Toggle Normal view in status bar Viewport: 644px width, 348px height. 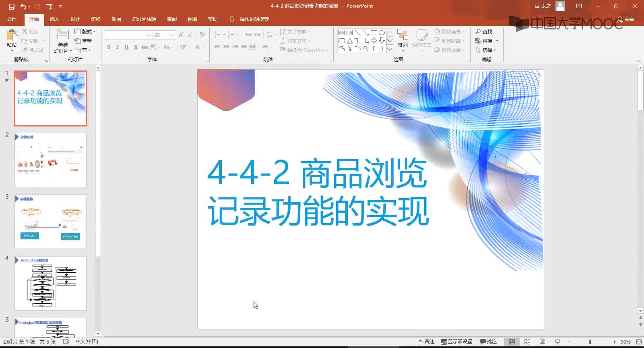point(512,342)
